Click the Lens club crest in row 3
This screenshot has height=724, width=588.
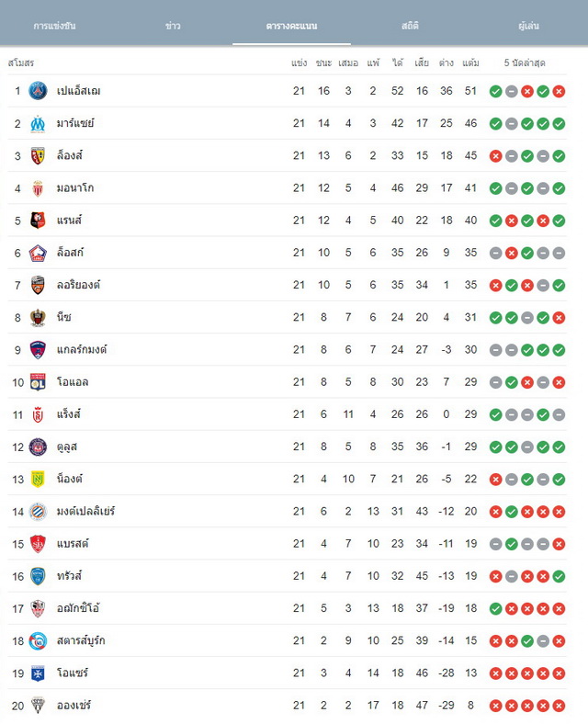pos(38,156)
